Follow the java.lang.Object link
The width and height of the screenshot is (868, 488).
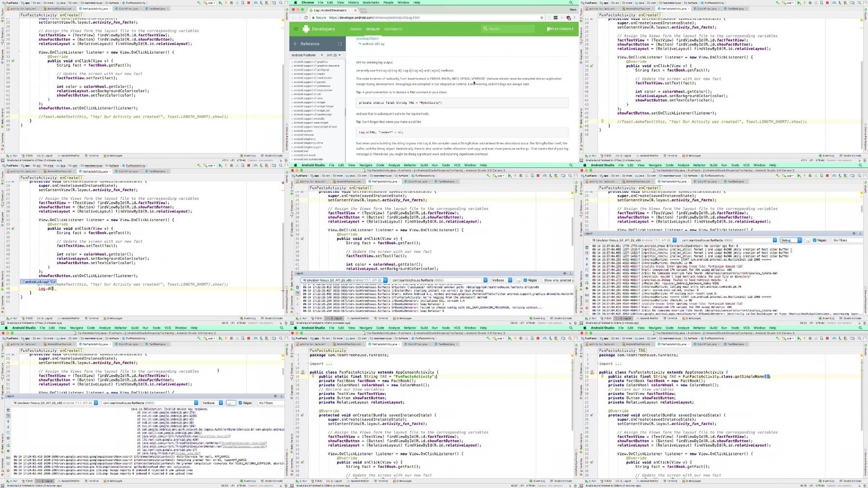(367, 39)
